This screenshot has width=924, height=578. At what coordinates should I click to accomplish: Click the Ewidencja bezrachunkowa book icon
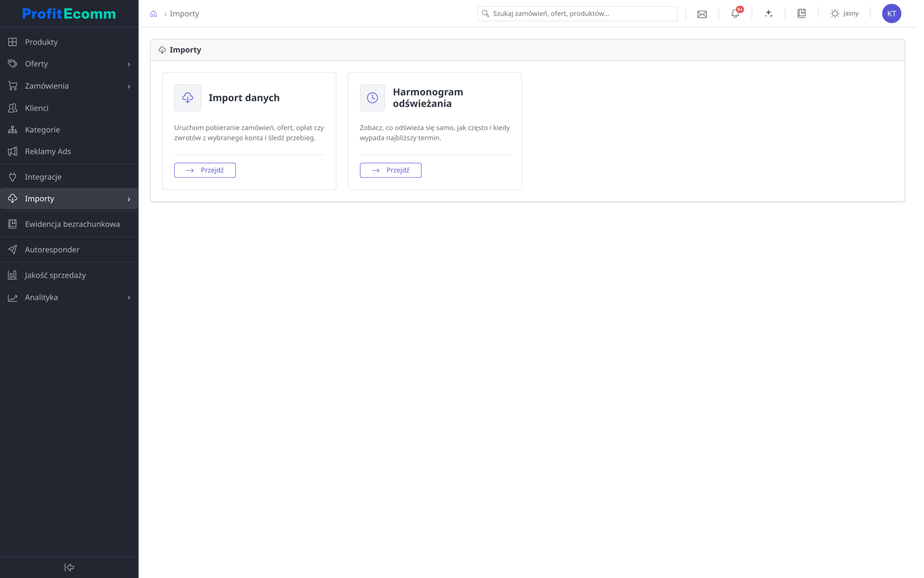click(13, 224)
